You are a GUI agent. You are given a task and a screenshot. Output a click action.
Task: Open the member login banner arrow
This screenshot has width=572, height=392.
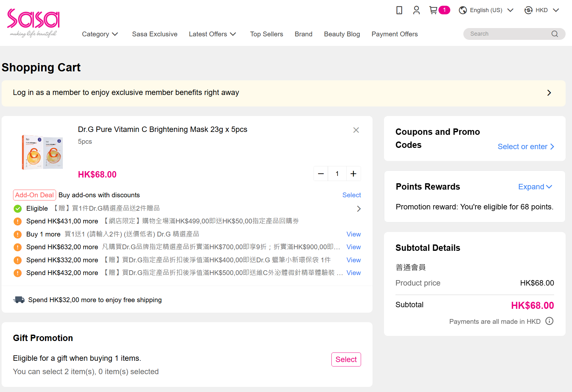pos(549,93)
